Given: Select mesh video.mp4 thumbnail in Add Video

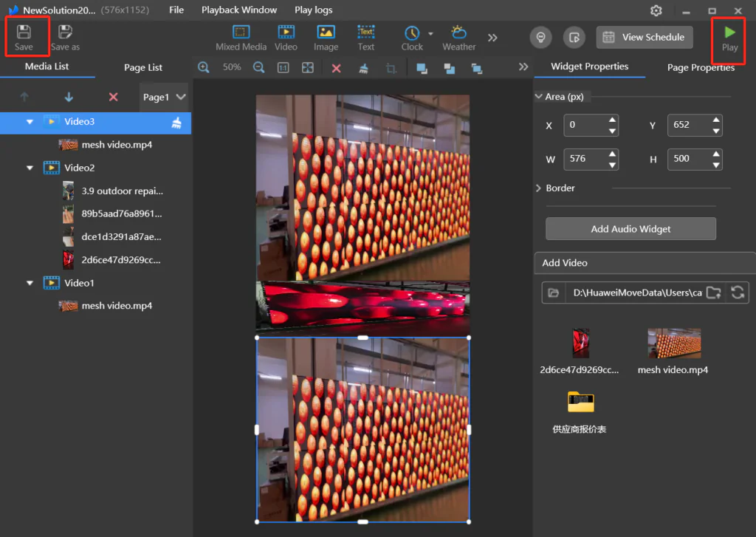Looking at the screenshot, I should pyautogui.click(x=673, y=343).
